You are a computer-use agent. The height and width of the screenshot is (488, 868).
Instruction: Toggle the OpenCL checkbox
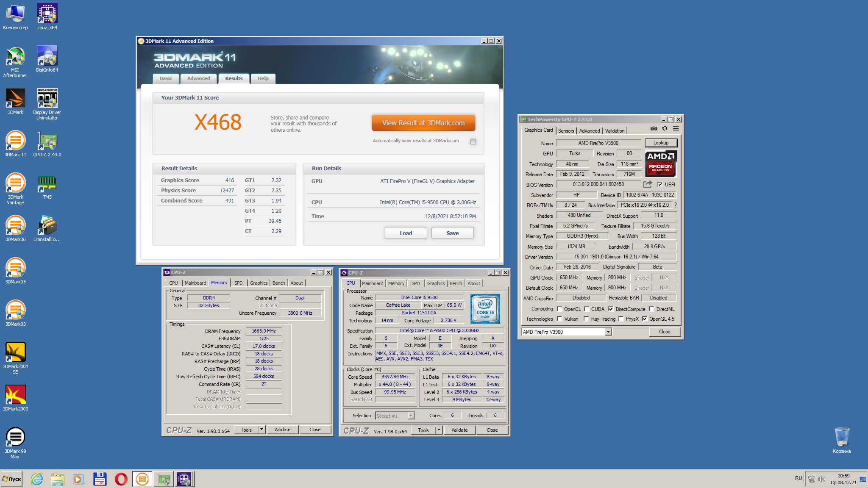[559, 309]
